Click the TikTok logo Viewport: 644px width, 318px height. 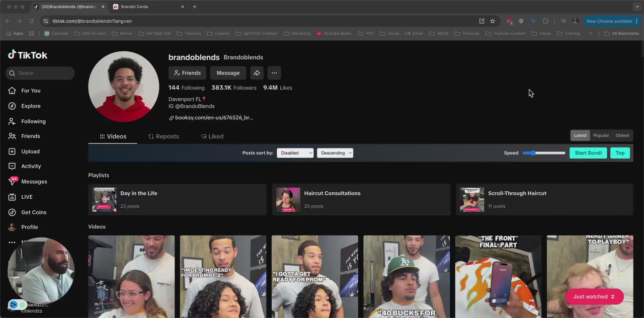28,55
